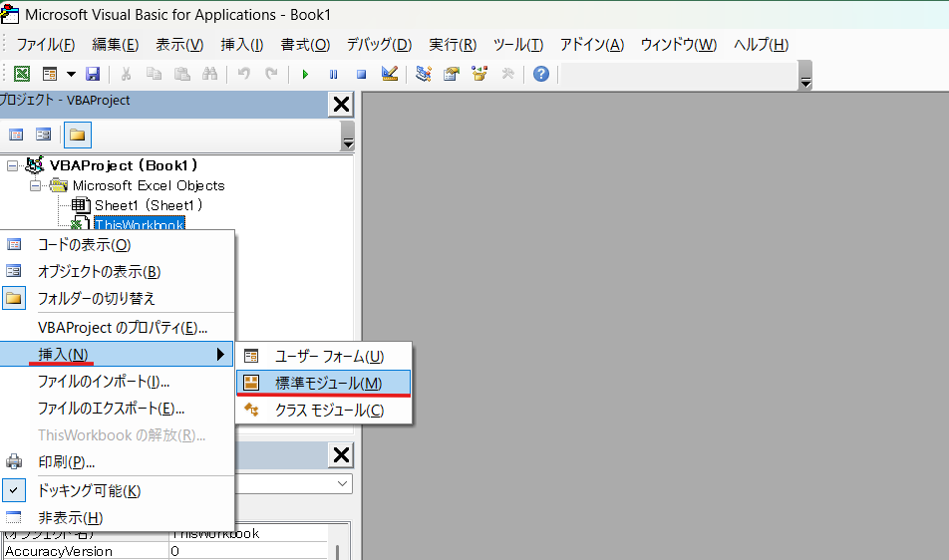Viewport: 949px width, 560px height.
Task: Open Visual Basic Help question mark icon
Action: pyautogui.click(x=541, y=74)
